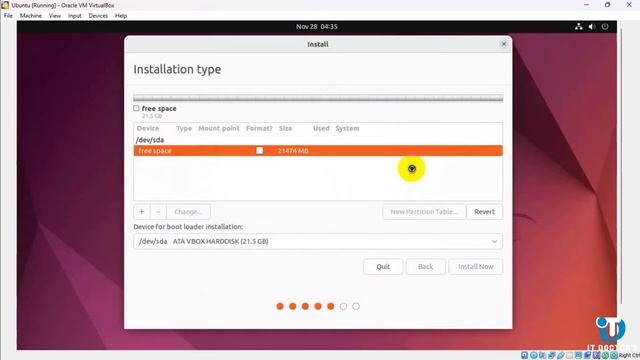
Task: Toggle the Format checkbox in free space row
Action: point(260,151)
